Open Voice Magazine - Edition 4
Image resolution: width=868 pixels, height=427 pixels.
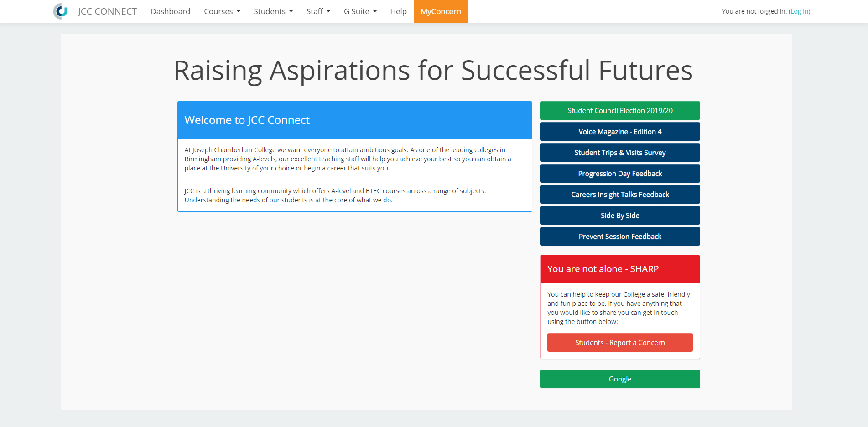coord(620,132)
